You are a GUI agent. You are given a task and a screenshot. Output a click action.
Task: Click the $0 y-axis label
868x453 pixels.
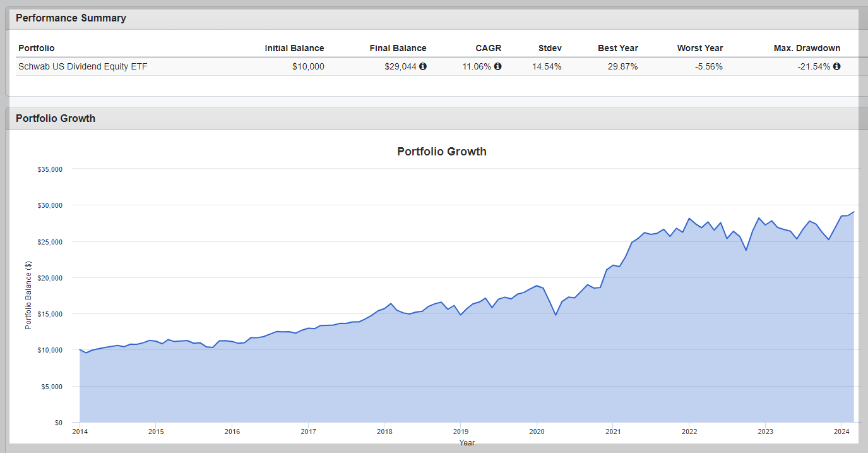(x=58, y=423)
